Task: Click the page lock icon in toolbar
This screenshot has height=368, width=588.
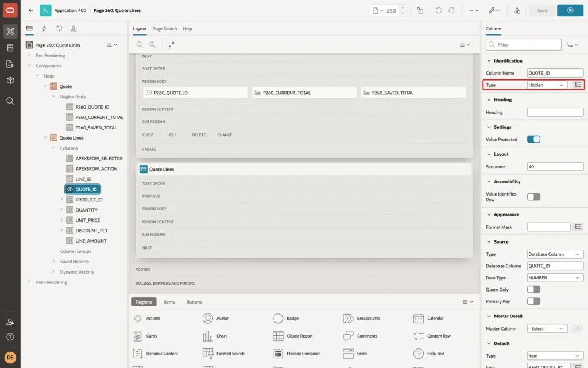Action: click(420, 10)
